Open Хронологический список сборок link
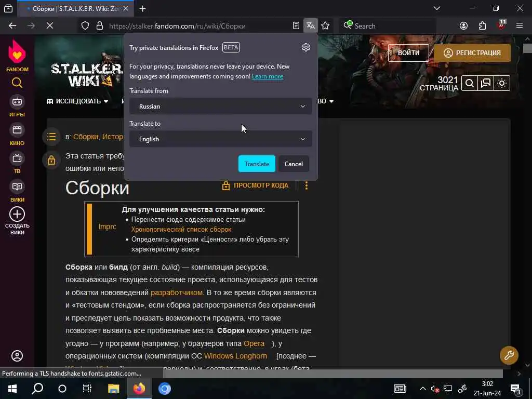The image size is (532, 399). (x=181, y=229)
